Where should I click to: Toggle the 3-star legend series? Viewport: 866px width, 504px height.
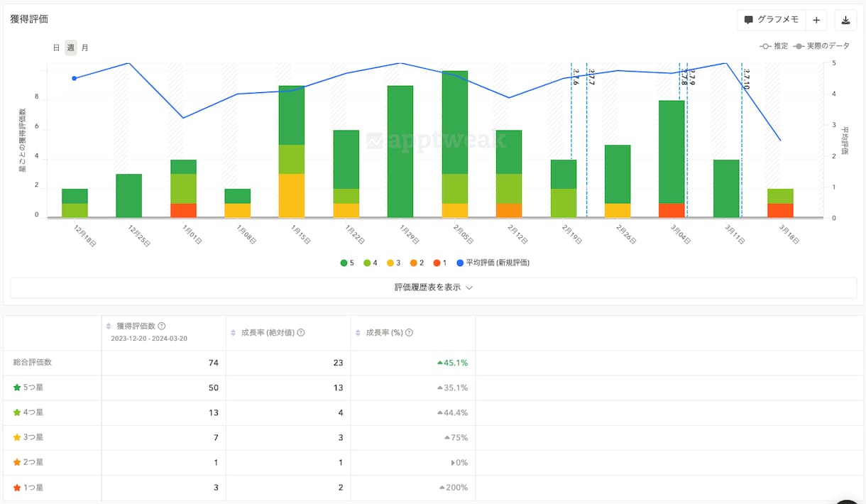[393, 263]
